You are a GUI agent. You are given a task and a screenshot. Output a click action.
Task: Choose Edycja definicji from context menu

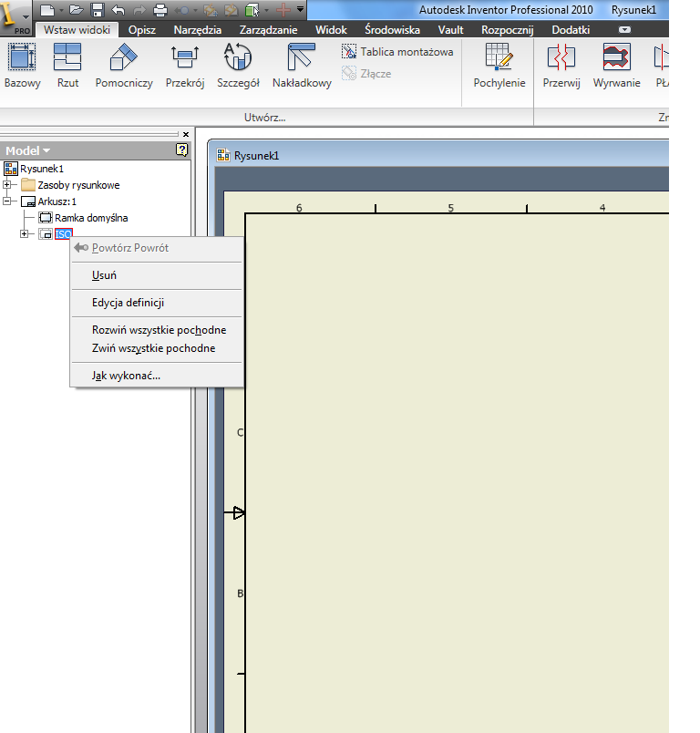pyautogui.click(x=157, y=303)
